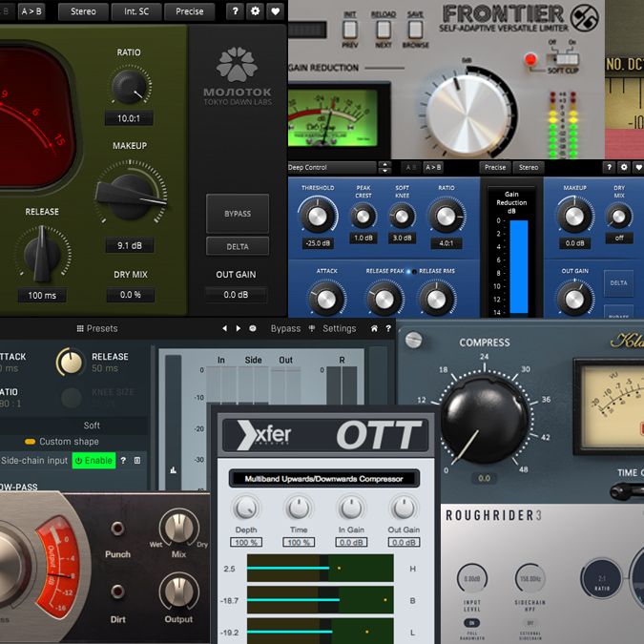Step the Deep Control preset arrows
The image size is (644, 644).
click(x=384, y=167)
